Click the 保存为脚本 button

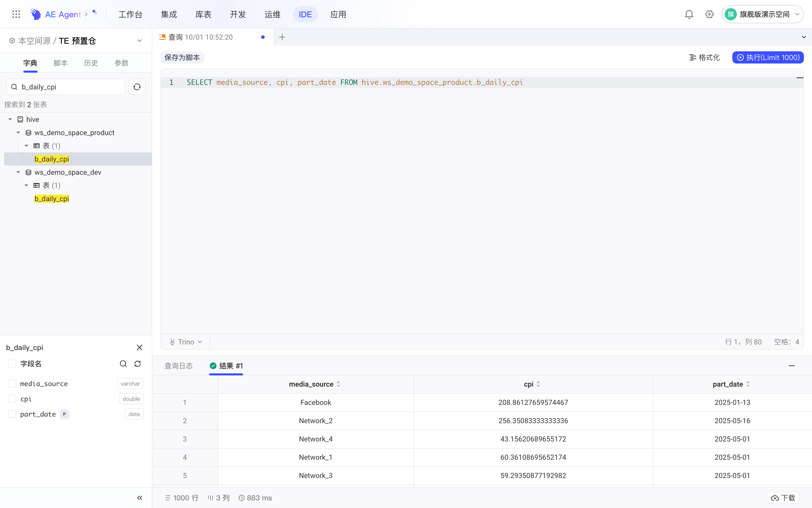pyautogui.click(x=182, y=57)
